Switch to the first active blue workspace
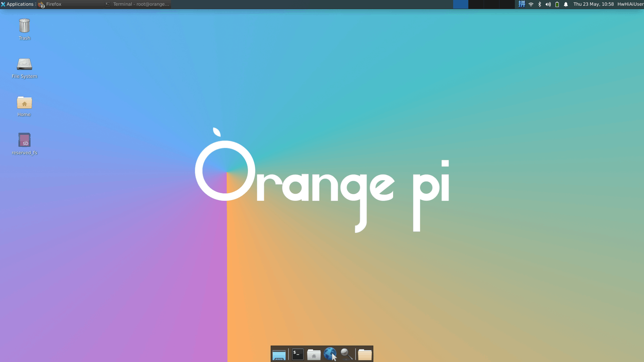This screenshot has height=362, width=644. pyautogui.click(x=461, y=4)
